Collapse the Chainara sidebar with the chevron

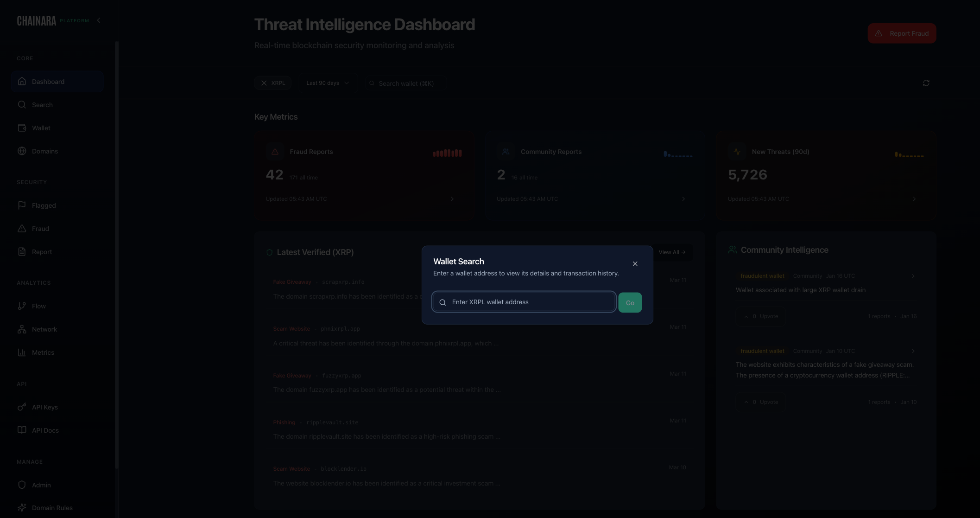(99, 20)
